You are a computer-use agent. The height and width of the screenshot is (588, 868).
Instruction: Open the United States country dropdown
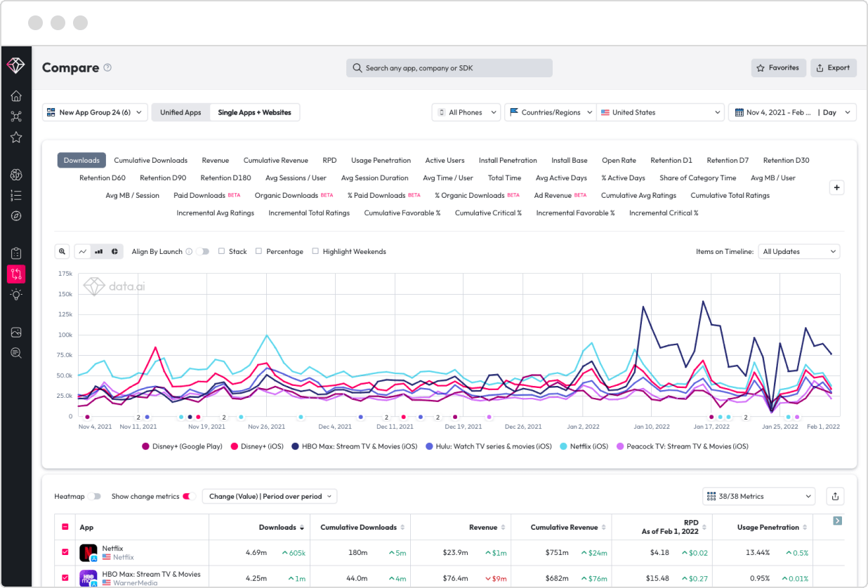(660, 112)
